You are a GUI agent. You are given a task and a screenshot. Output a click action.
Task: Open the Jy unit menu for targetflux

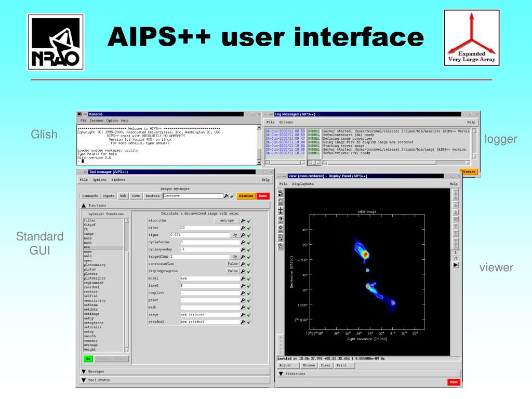[235, 257]
